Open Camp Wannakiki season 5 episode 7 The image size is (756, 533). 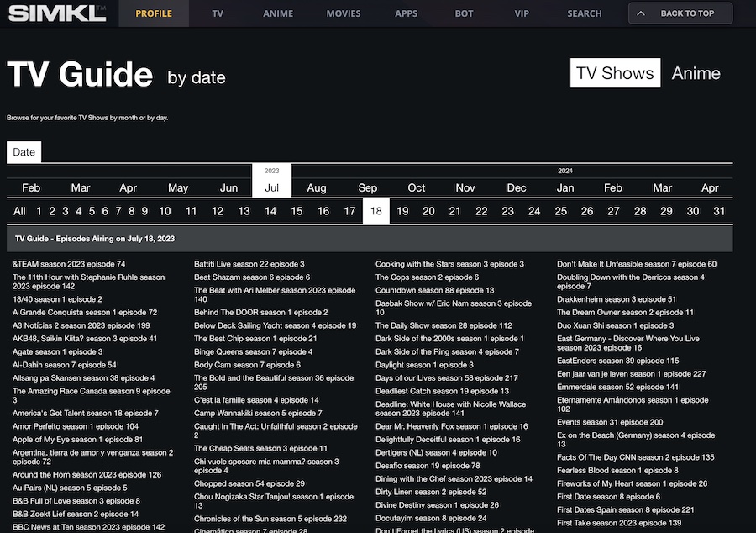[258, 413]
